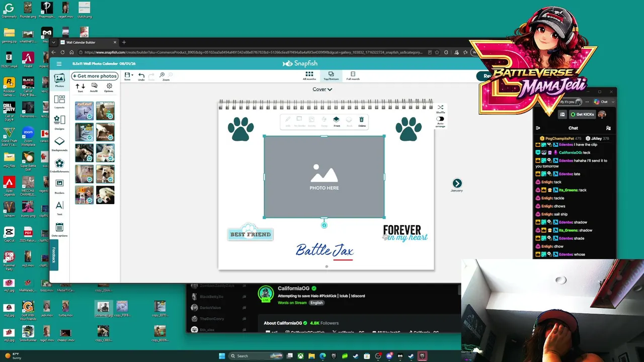Screen dimensions: 644x362
Task: Click the 4.8K Followers count
Action: tap(324, 323)
